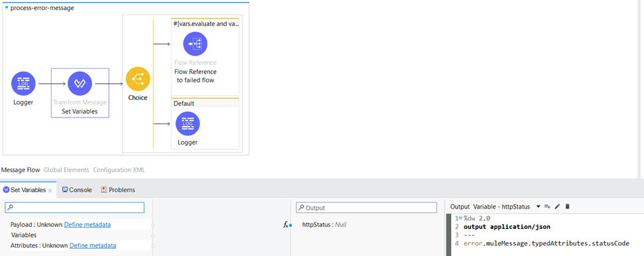Click the add new target icon
644x256 pixels.
547,207
